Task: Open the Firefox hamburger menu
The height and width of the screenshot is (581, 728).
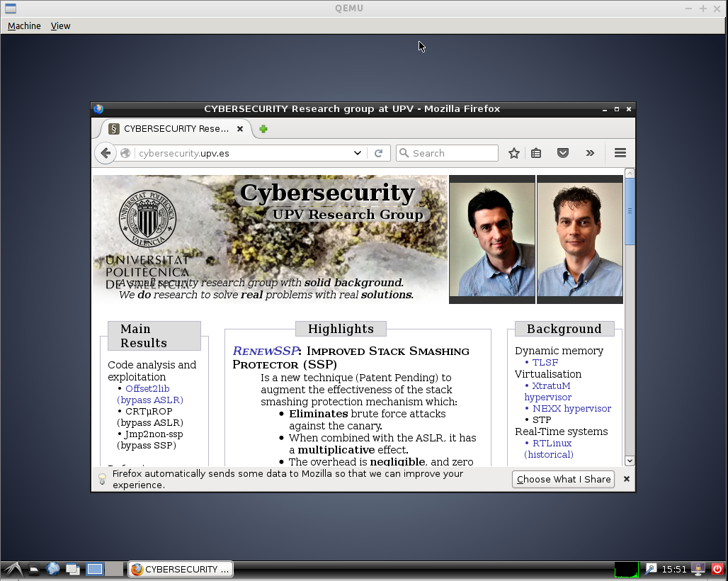Action: click(x=620, y=153)
